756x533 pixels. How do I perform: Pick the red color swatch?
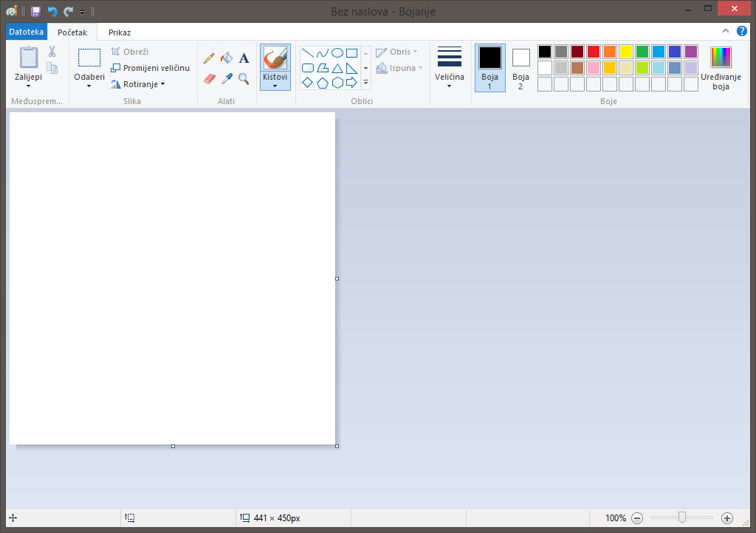pyautogui.click(x=594, y=52)
